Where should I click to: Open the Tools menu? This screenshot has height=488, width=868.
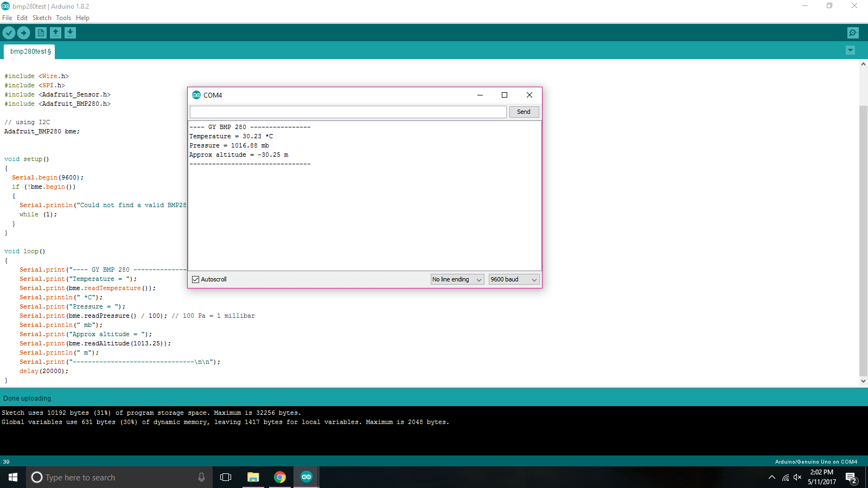(x=63, y=18)
